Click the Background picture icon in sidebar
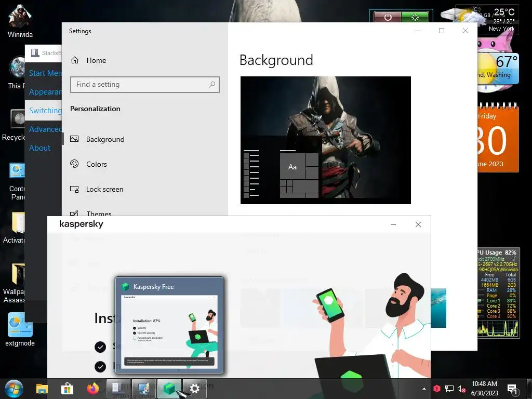This screenshot has width=532, height=399. pos(74,139)
